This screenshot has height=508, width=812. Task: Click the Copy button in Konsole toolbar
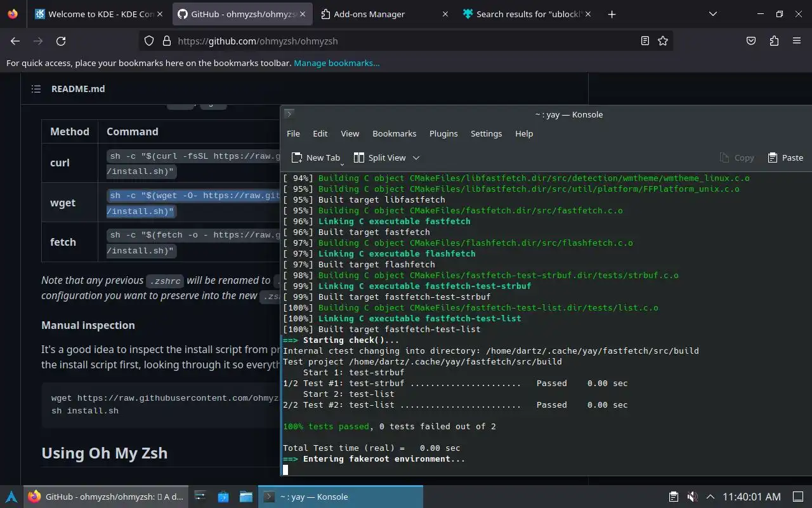point(737,157)
